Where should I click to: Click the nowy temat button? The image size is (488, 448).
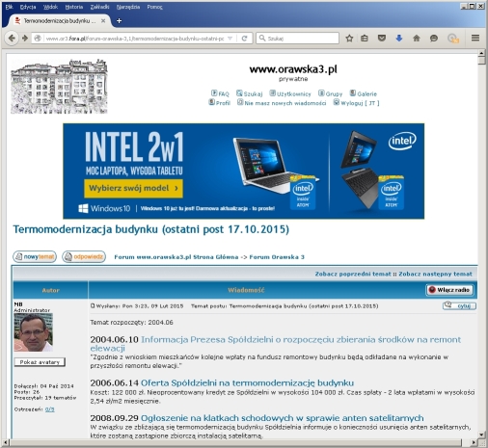(x=35, y=256)
